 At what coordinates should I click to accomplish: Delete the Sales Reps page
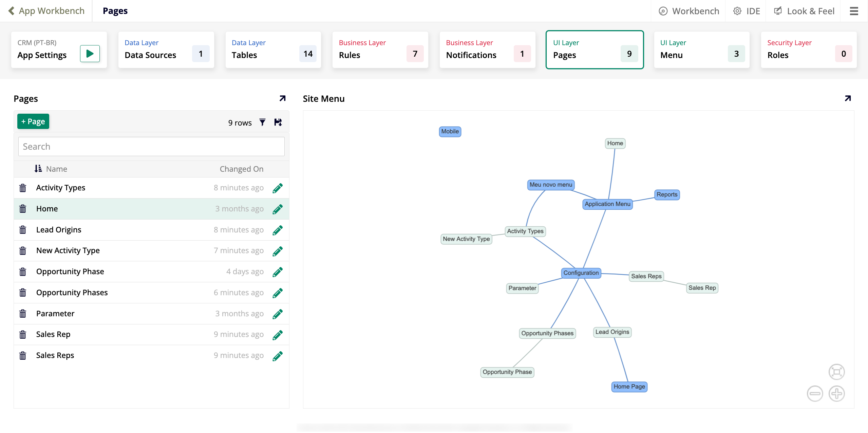[x=23, y=356]
